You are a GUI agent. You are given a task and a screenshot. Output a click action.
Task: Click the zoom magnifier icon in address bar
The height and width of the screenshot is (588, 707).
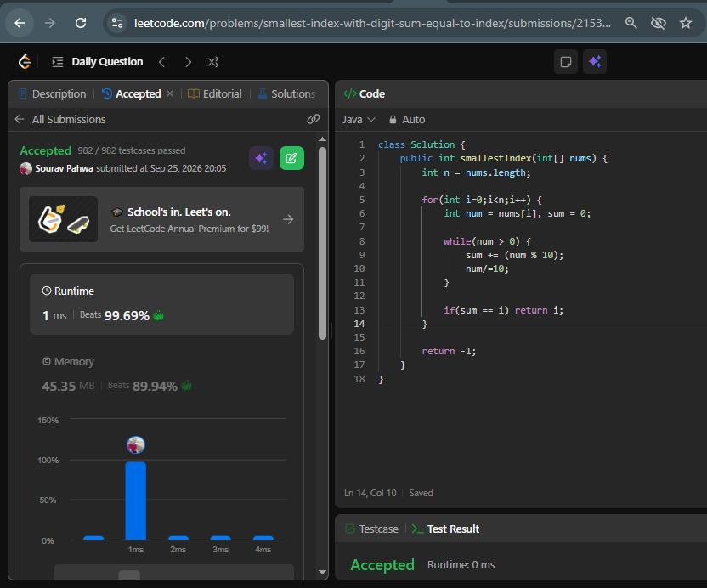pos(631,23)
